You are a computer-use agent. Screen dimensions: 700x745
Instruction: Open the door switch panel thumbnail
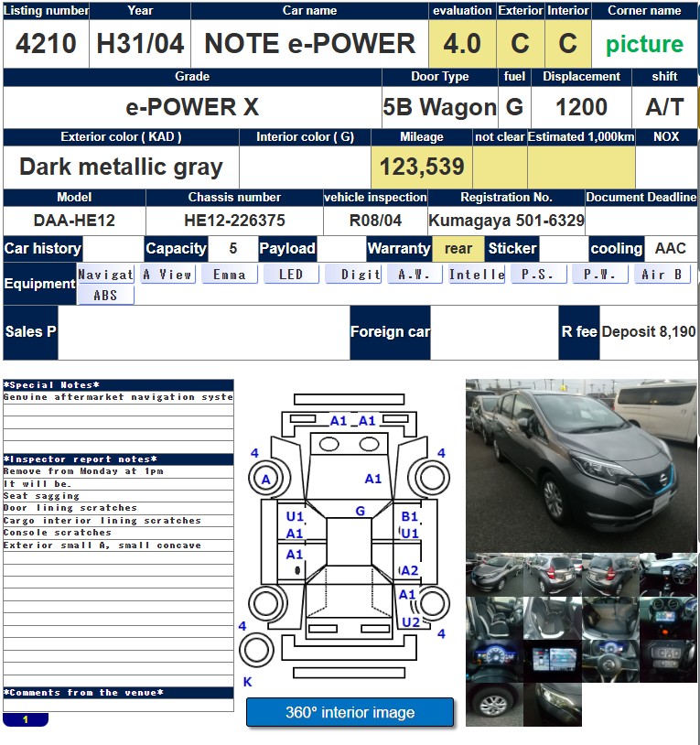click(x=668, y=662)
